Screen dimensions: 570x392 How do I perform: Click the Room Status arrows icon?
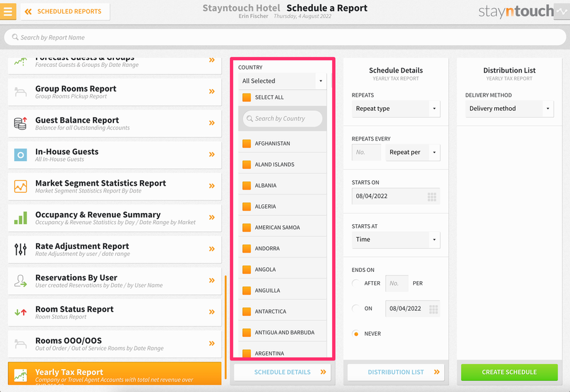pyautogui.click(x=20, y=312)
